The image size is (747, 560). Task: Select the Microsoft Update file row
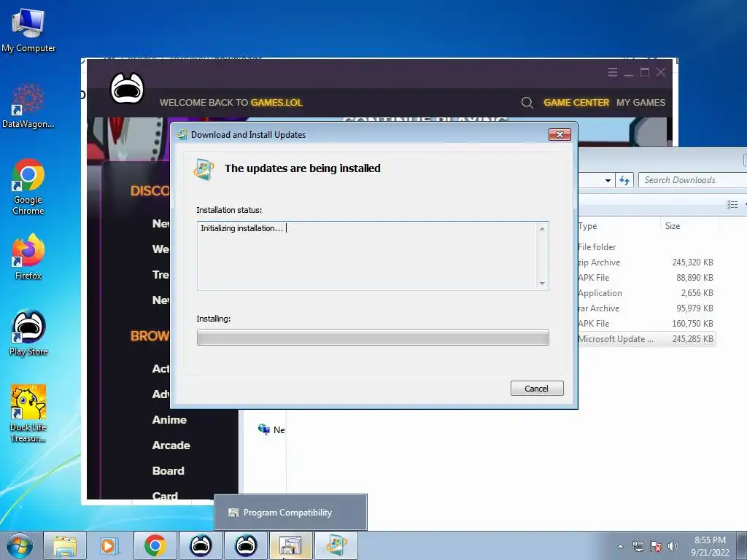pyautogui.click(x=646, y=339)
